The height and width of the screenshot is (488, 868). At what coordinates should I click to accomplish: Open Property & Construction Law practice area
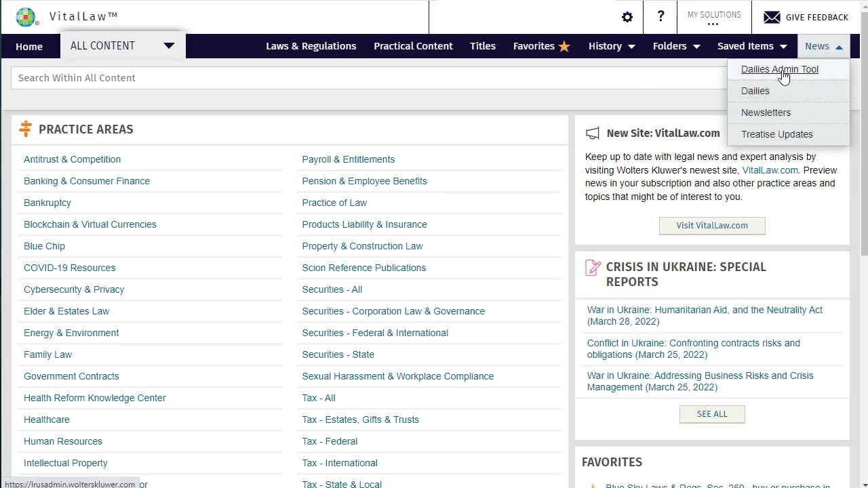click(362, 246)
